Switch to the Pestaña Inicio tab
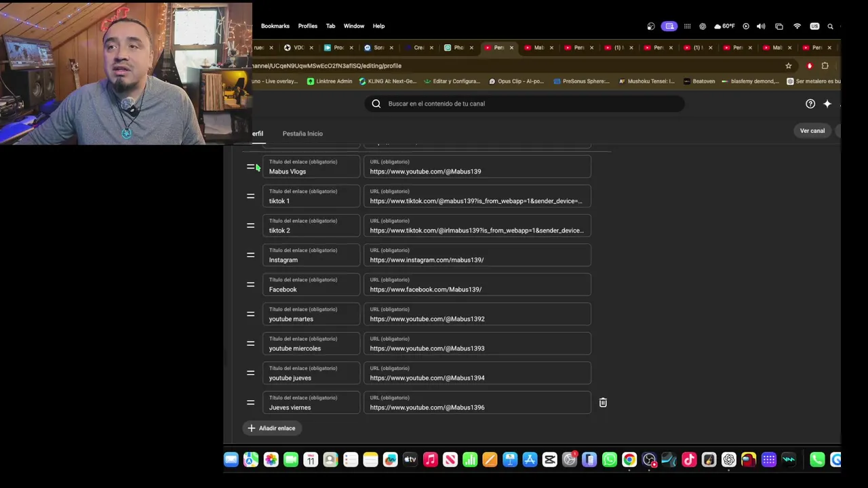This screenshot has width=868, height=488. tap(302, 134)
